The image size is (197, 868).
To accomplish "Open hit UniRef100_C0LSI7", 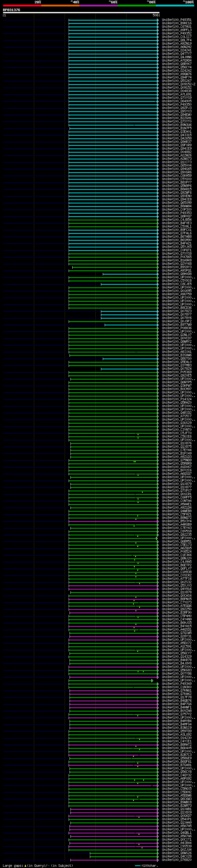I will point(176,37).
